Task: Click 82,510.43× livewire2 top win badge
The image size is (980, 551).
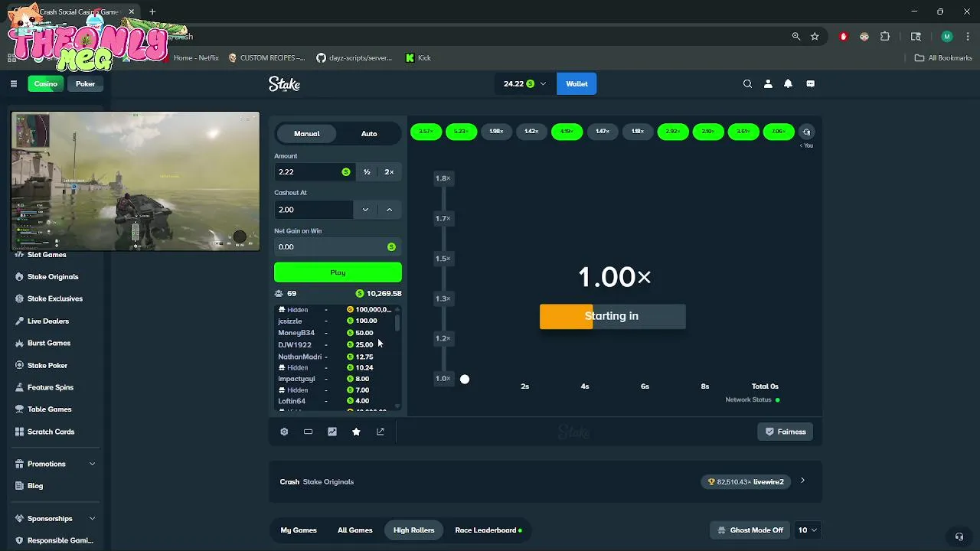Action: point(746,482)
